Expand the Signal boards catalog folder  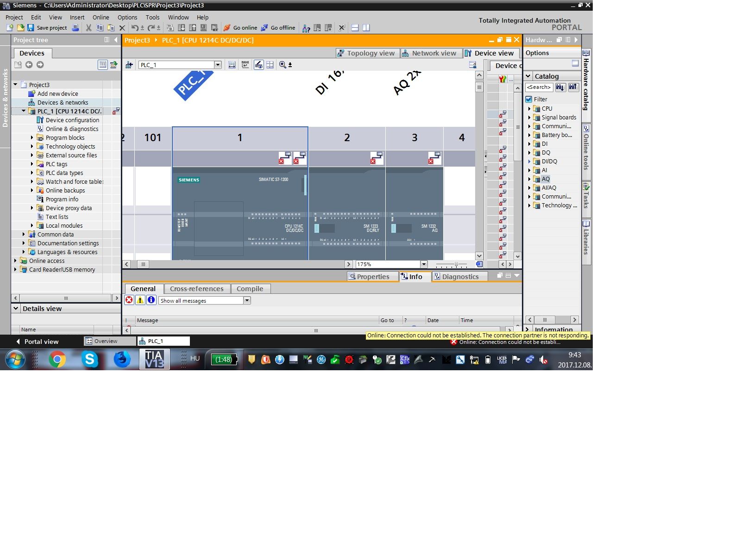(x=529, y=118)
